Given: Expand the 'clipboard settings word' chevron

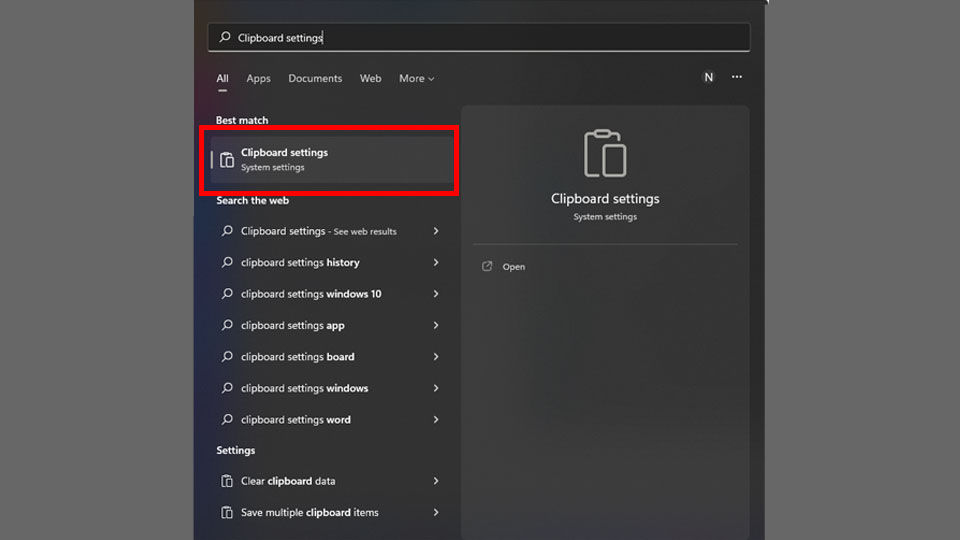Looking at the screenshot, I should coord(436,419).
